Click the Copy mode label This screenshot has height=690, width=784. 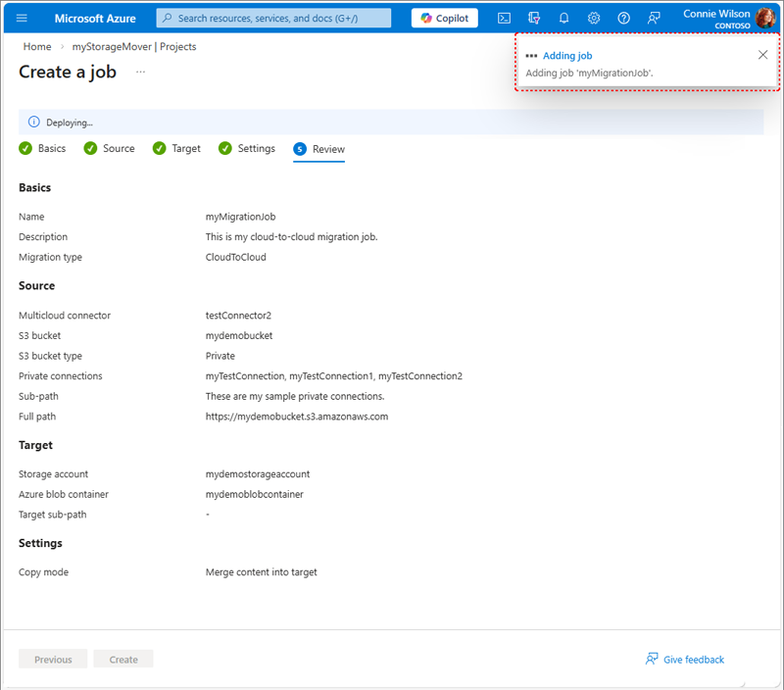43,572
